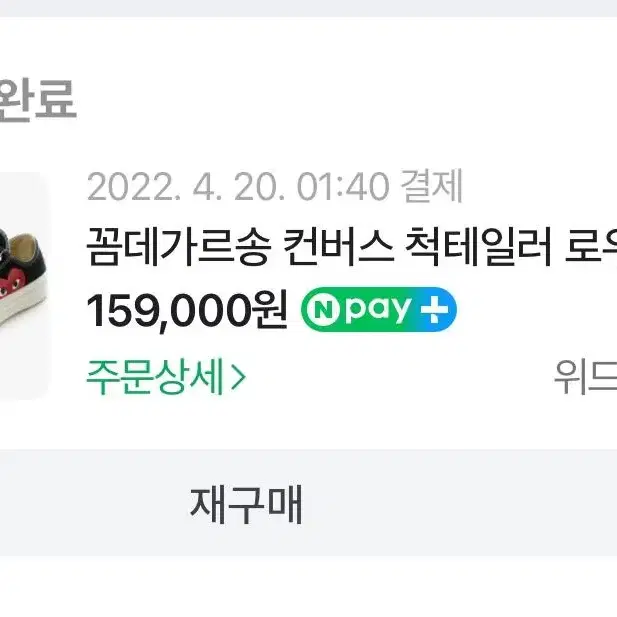Tap the Npay plus badge
Image resolution: width=617 pixels, height=617 pixels.
coord(379,309)
